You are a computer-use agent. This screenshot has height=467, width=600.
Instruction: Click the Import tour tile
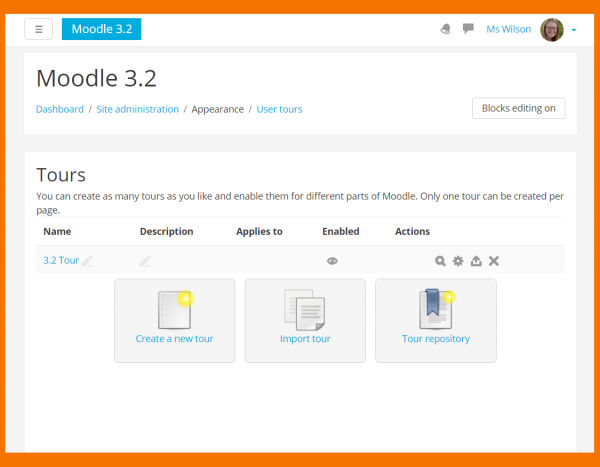[305, 320]
